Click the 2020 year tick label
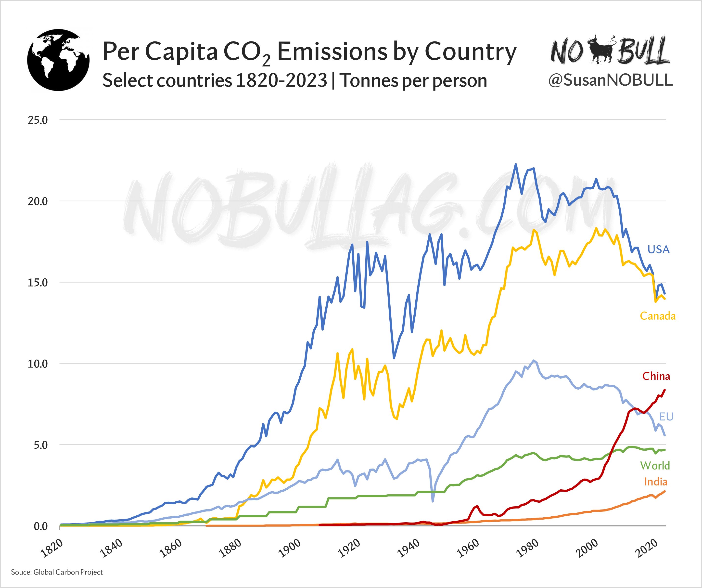This screenshot has width=702, height=588. pyautogui.click(x=646, y=549)
